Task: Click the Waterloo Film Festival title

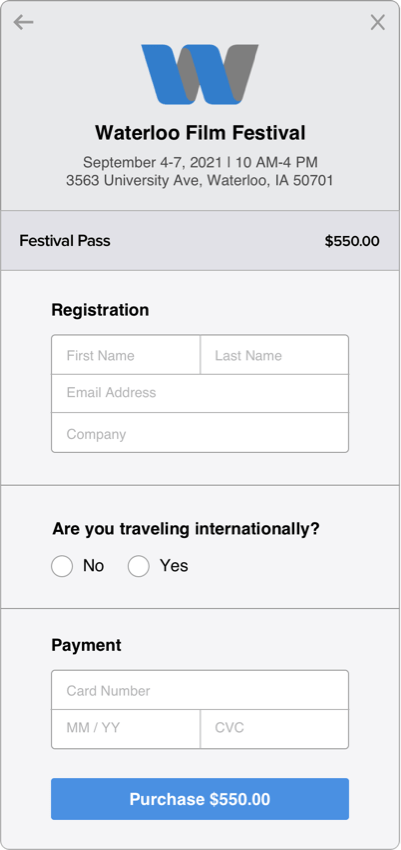Action: (x=200, y=133)
